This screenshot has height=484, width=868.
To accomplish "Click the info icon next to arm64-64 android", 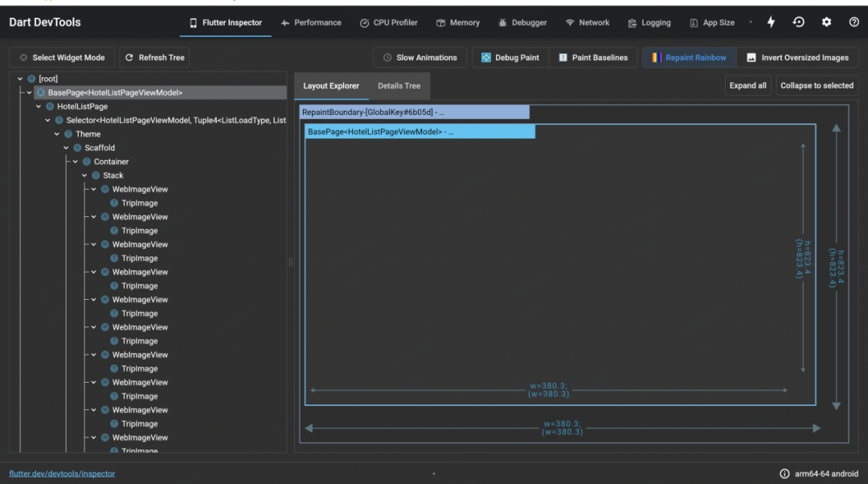I will click(784, 474).
